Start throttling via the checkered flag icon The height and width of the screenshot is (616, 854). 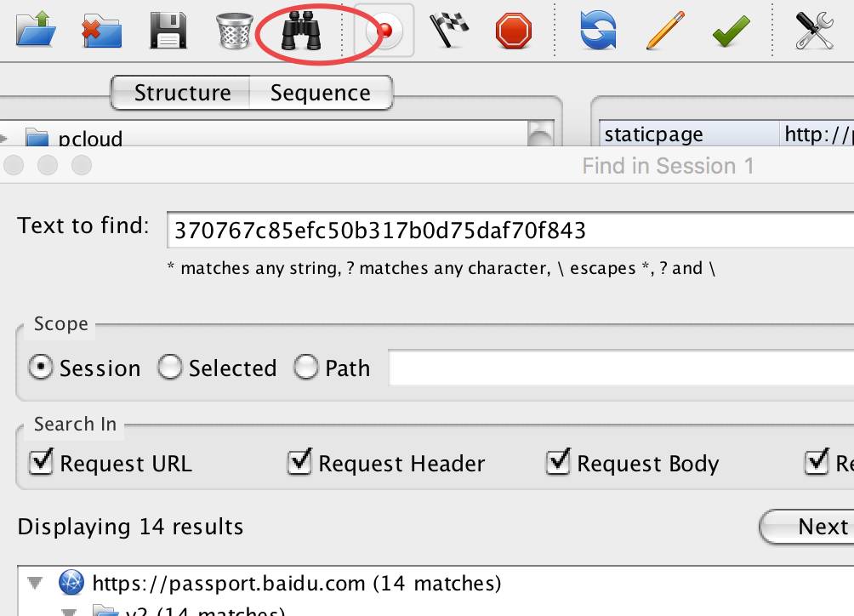tap(449, 30)
